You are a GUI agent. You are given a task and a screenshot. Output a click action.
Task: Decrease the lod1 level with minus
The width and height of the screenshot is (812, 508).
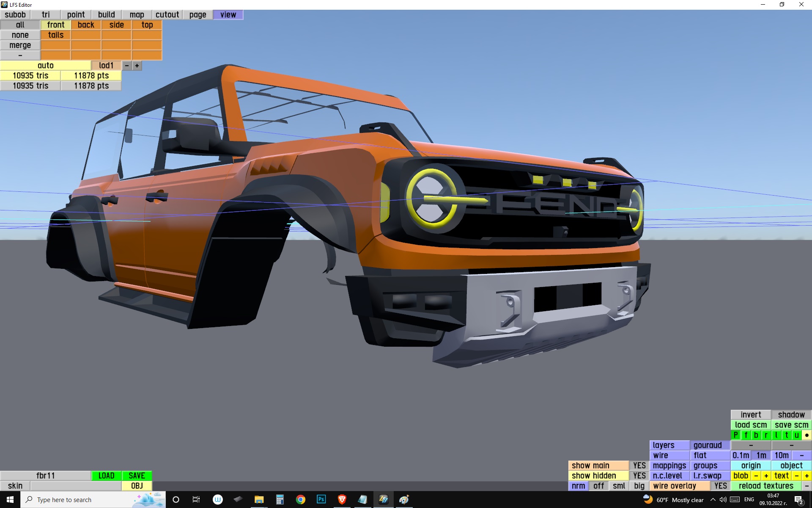pos(126,66)
